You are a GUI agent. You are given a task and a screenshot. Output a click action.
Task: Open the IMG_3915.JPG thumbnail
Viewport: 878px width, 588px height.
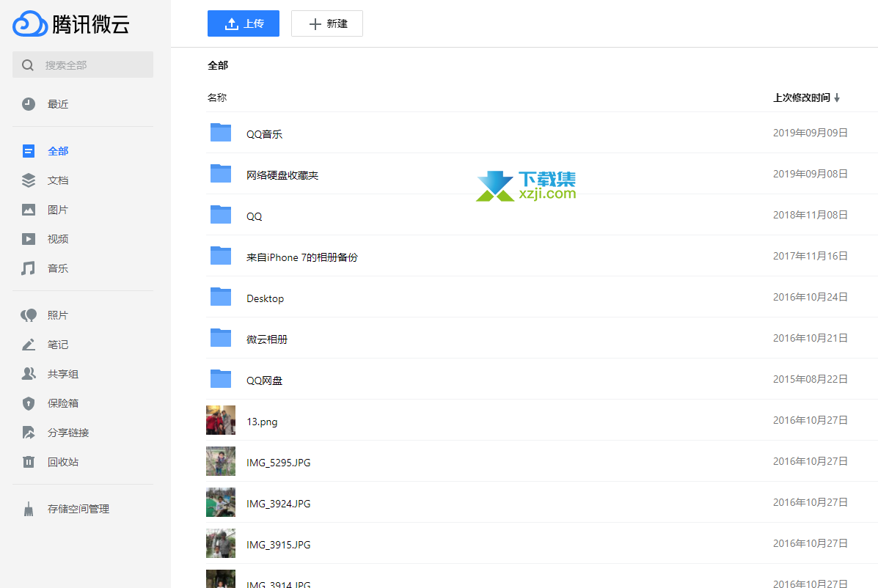click(x=221, y=543)
